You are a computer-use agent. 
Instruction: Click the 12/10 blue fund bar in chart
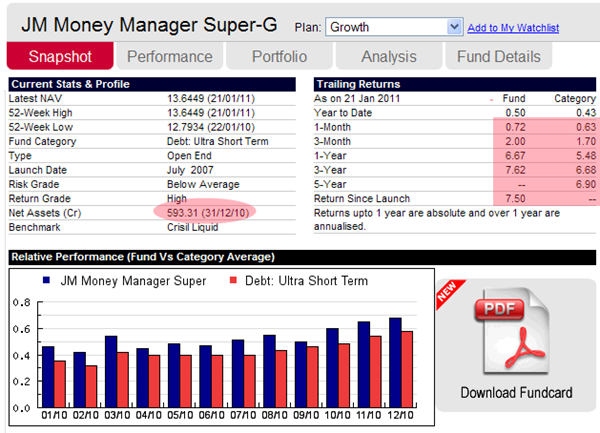click(x=395, y=362)
